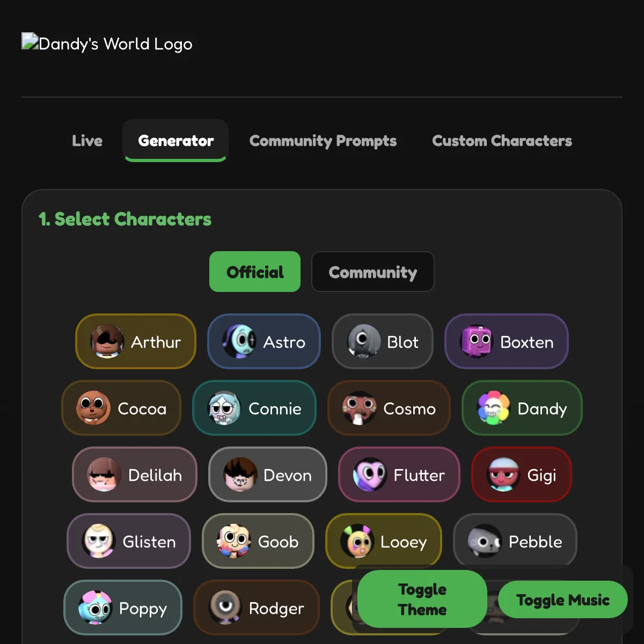This screenshot has width=644, height=644.
Task: Pick Pebble's grey rock avatar
Action: (485, 541)
